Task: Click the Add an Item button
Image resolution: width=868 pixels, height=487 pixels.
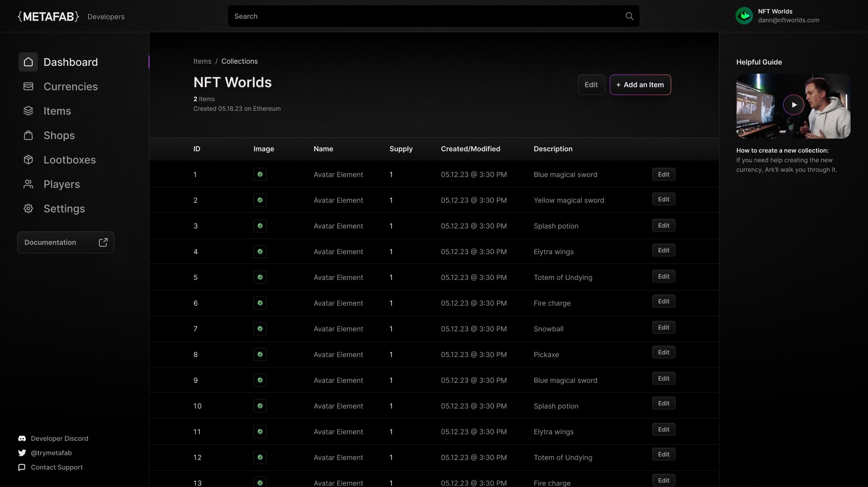Action: click(x=640, y=85)
